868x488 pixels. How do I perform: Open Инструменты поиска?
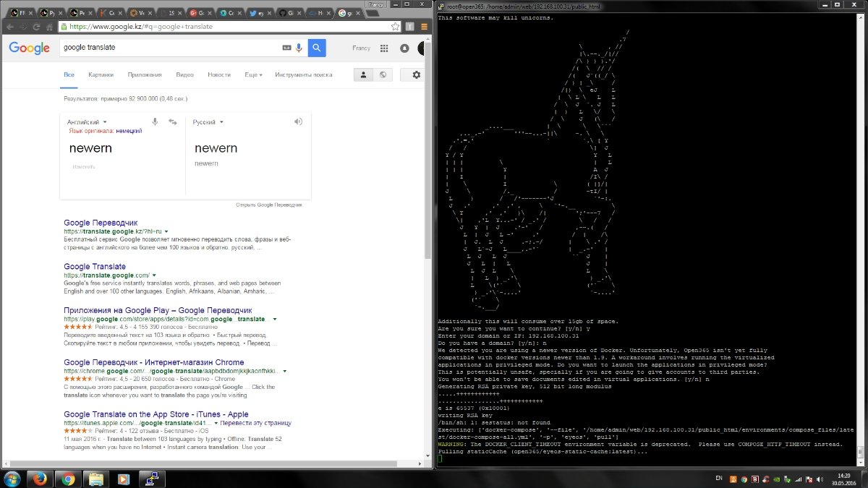[304, 74]
